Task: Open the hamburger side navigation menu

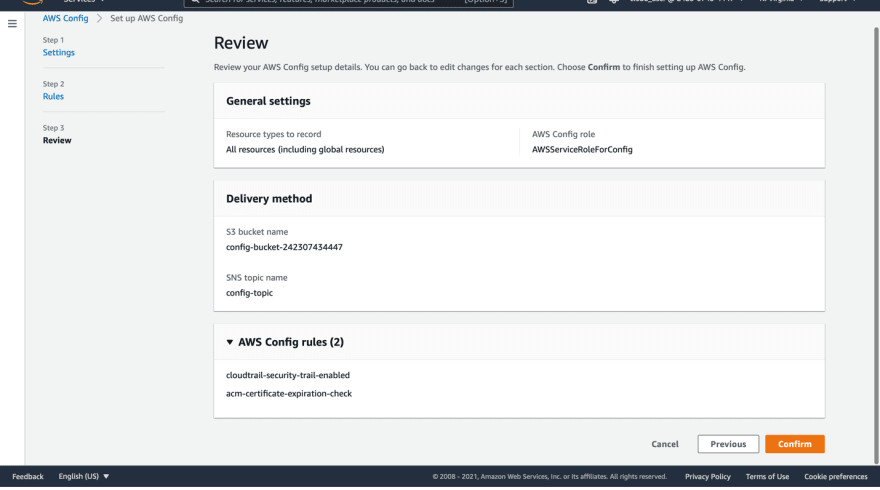Action: [12, 24]
